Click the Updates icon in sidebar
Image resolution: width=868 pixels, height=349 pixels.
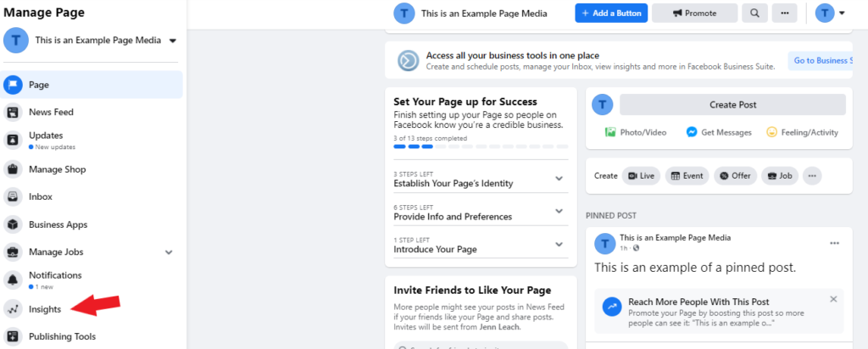coord(13,140)
